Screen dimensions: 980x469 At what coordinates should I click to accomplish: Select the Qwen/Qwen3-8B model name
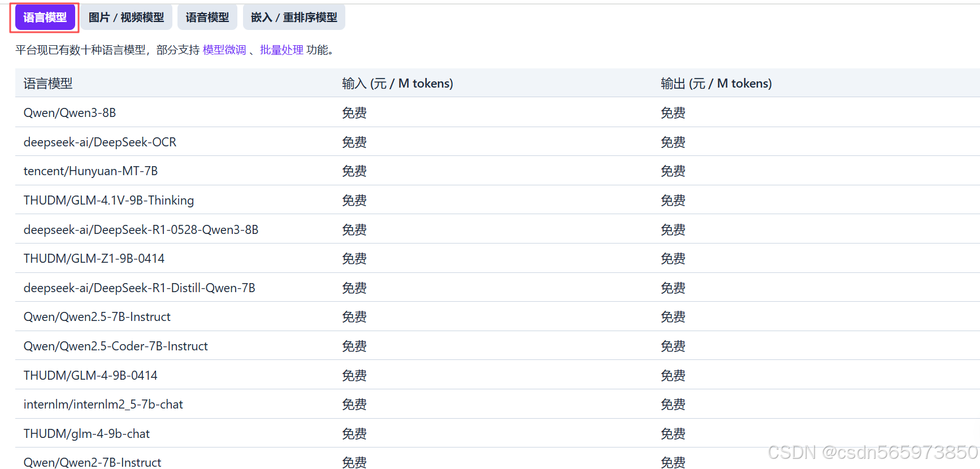pos(70,112)
